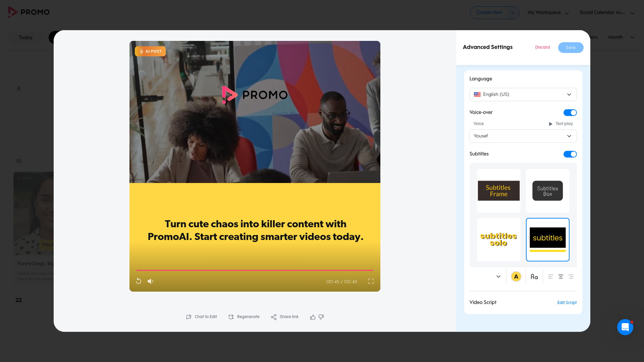Open the Month view dropdown
The width and height of the screenshot is (644, 362).
point(621,37)
